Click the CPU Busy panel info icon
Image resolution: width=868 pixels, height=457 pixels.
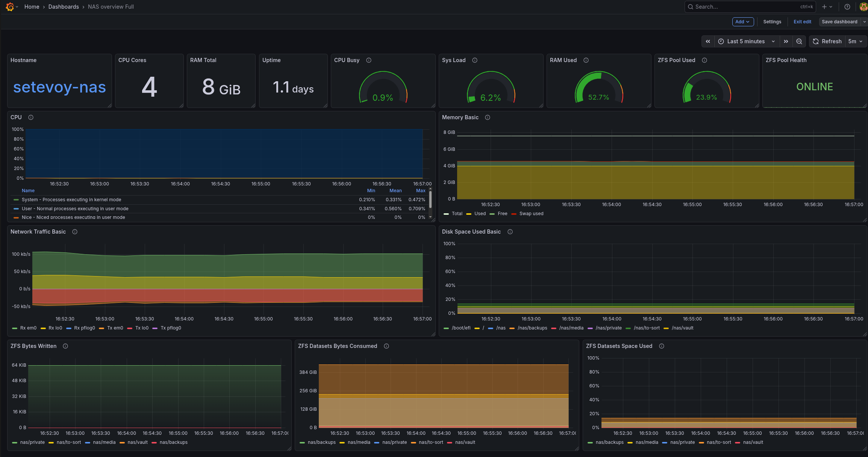[x=369, y=60]
